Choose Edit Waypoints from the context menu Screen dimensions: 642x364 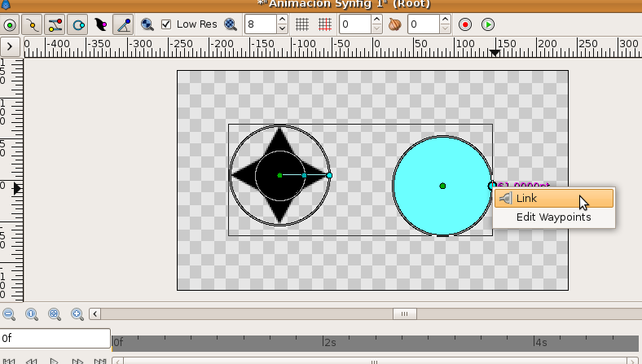pyautogui.click(x=554, y=217)
